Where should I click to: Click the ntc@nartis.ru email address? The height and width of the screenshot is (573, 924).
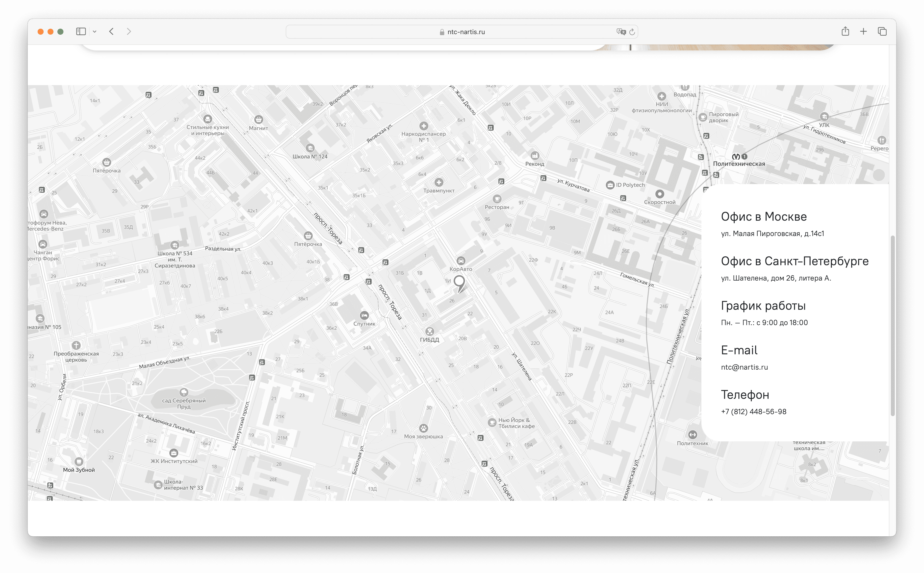coord(744,367)
